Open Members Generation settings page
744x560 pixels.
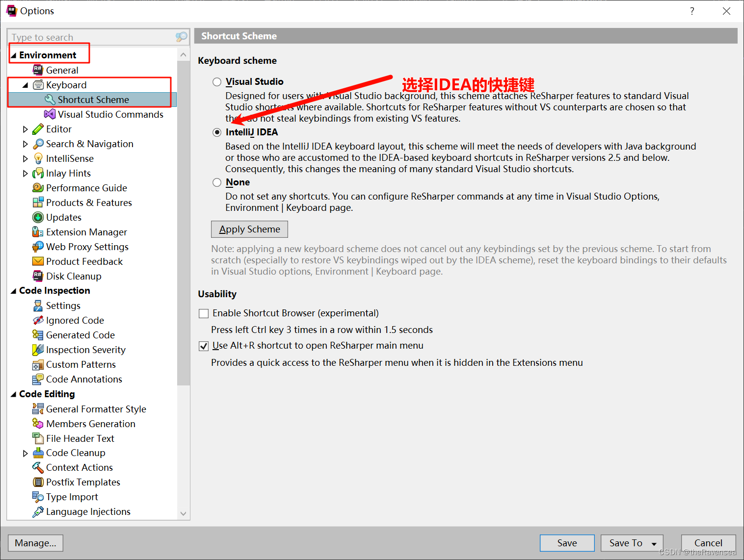click(x=91, y=424)
